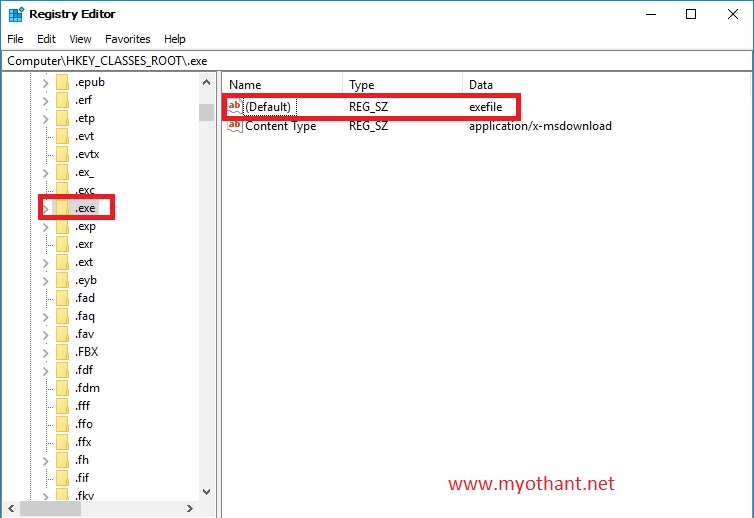
Task: Select the .evtx key label
Action: [87, 154]
